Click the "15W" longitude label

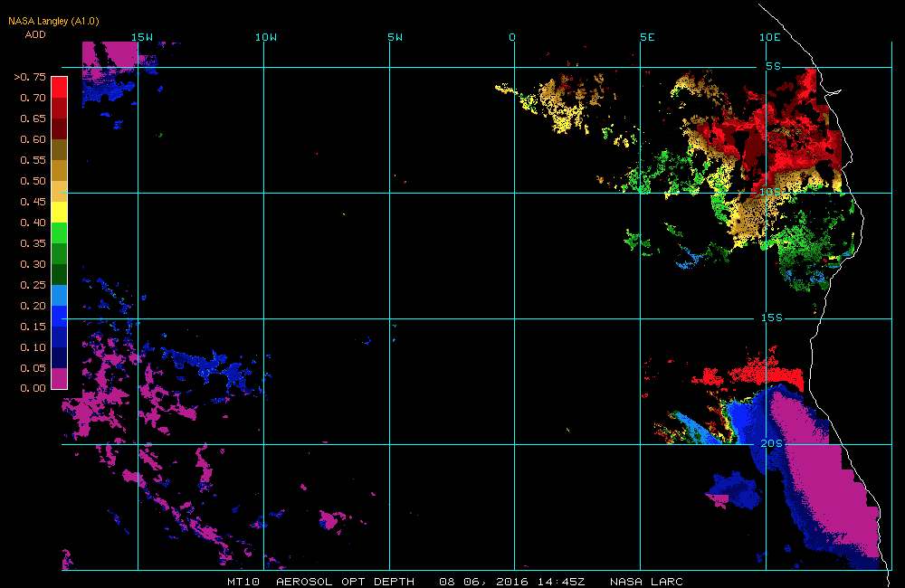142,37
